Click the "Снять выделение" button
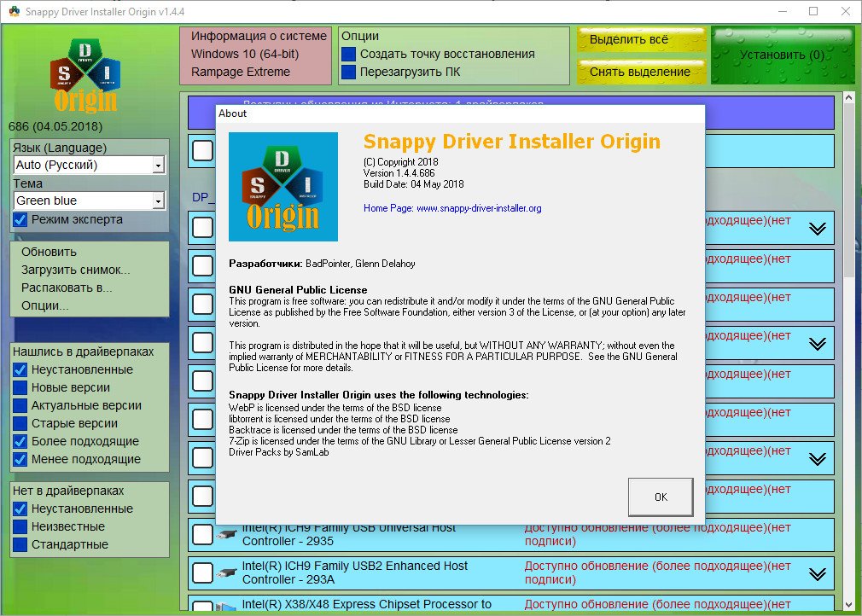Viewport: 862px width, 616px height. [642, 72]
